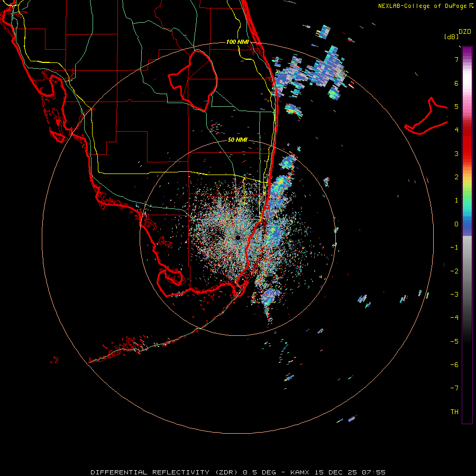Click the "DZD" product label above color bar
This screenshot has height=476, width=476.
click(464, 32)
